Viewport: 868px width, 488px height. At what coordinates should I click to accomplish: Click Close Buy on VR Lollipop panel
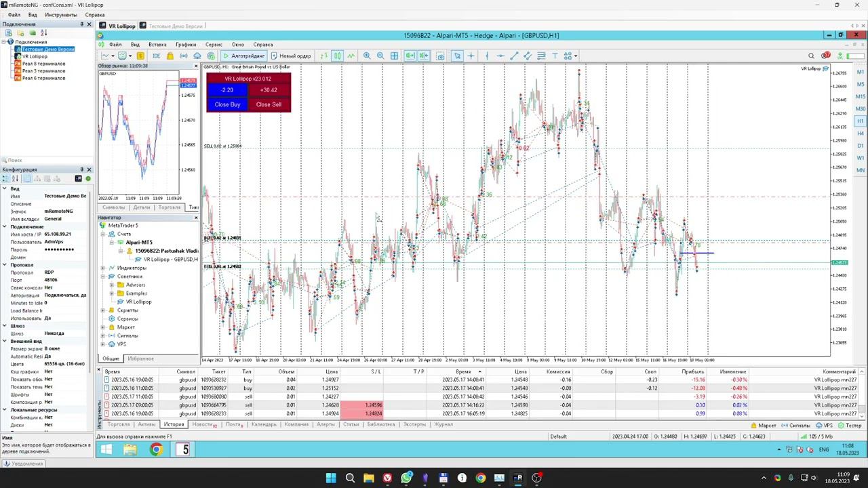[227, 104]
